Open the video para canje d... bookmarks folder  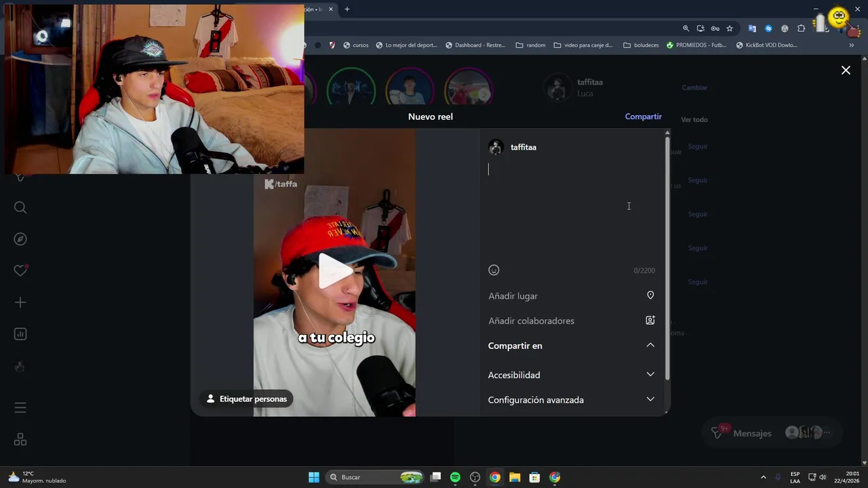[583, 45]
